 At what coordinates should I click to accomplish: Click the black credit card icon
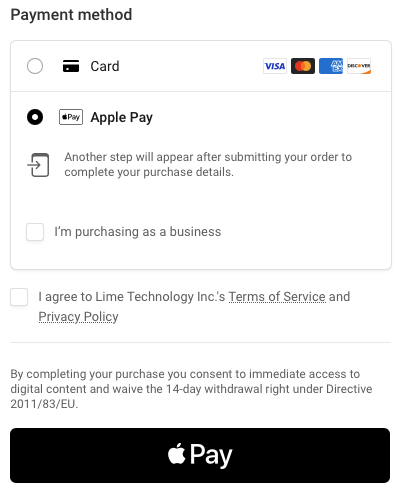click(x=71, y=66)
